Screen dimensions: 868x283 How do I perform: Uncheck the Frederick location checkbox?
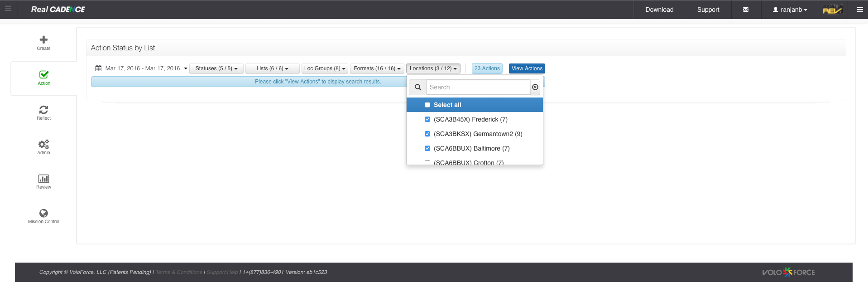(x=427, y=119)
